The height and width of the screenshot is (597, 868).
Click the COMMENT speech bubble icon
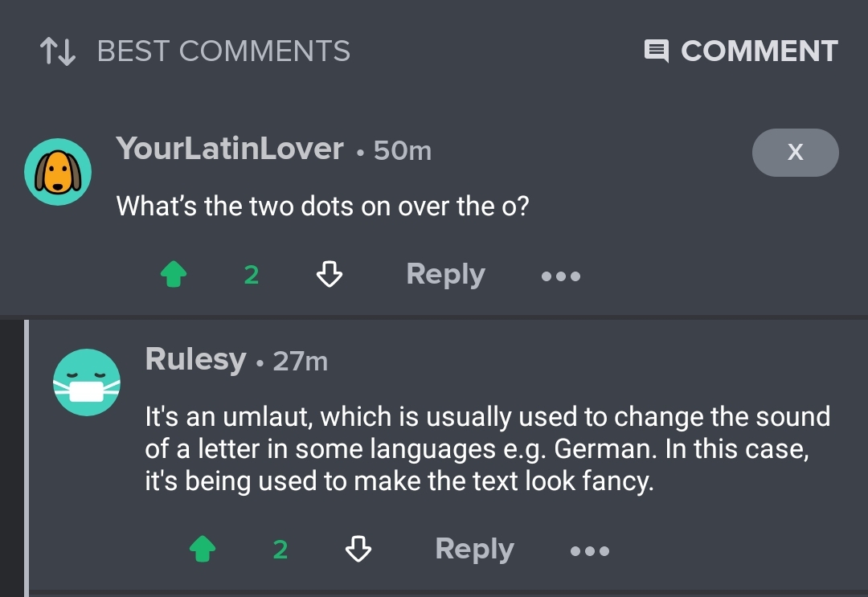coord(656,52)
